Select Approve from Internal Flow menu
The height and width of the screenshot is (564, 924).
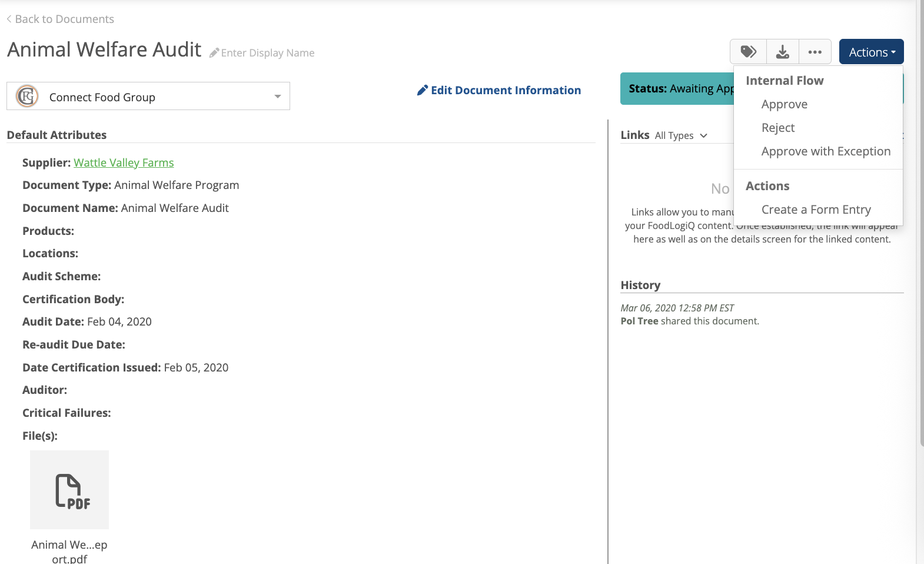pyautogui.click(x=785, y=104)
